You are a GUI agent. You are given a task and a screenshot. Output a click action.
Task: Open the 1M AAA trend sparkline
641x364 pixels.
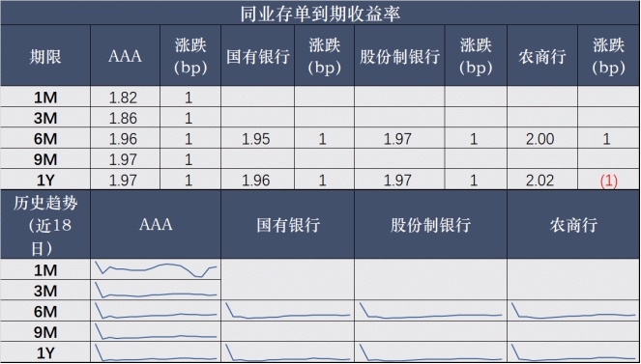click(x=156, y=269)
